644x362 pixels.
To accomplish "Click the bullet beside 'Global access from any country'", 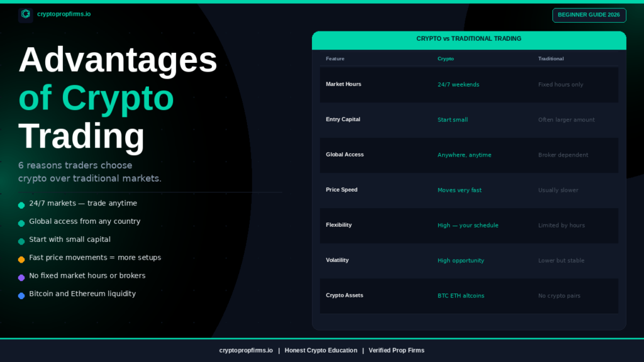I will (x=21, y=223).
